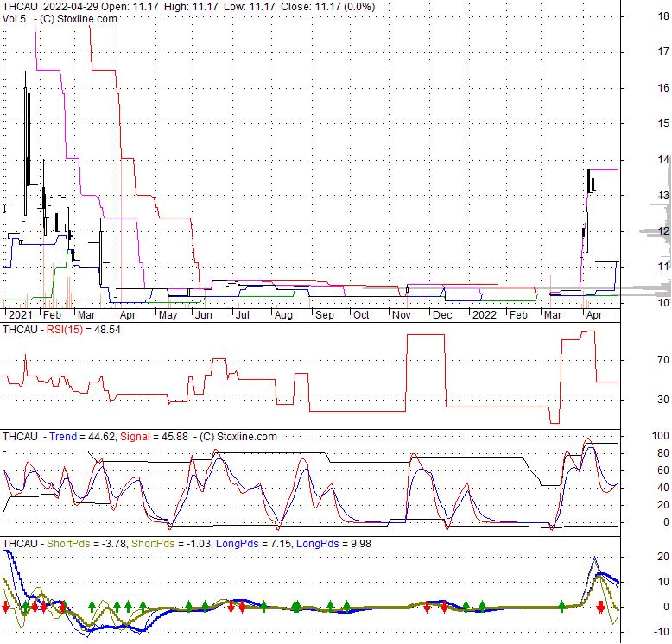Viewport: 672px width, 644px height.
Task: Click the High: 11.17 value
Action: point(190,7)
